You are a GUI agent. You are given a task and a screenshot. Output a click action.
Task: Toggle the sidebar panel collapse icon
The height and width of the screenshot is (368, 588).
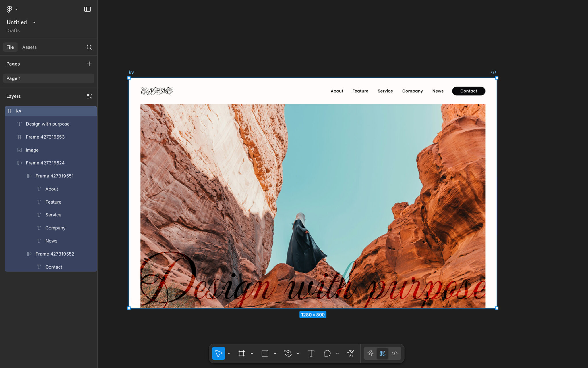[88, 9]
